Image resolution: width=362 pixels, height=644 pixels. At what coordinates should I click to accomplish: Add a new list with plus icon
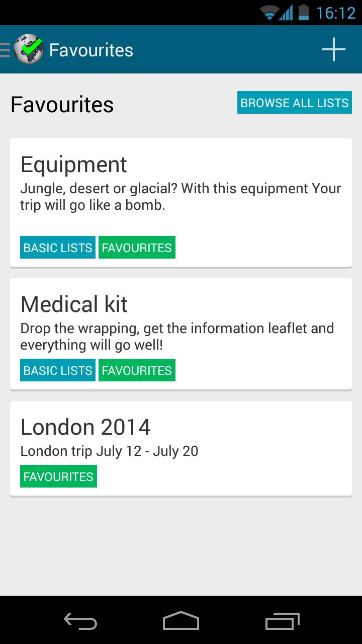coord(334,50)
